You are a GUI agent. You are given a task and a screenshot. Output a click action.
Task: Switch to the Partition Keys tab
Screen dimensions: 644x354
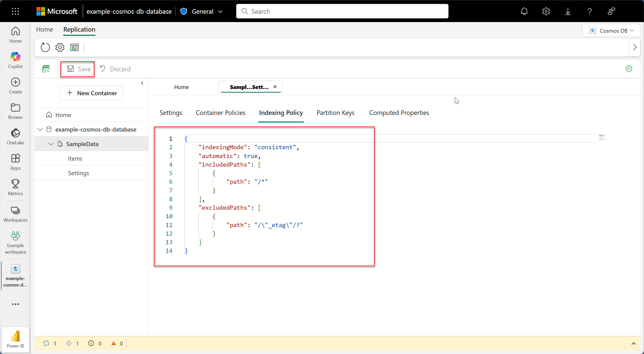(335, 113)
